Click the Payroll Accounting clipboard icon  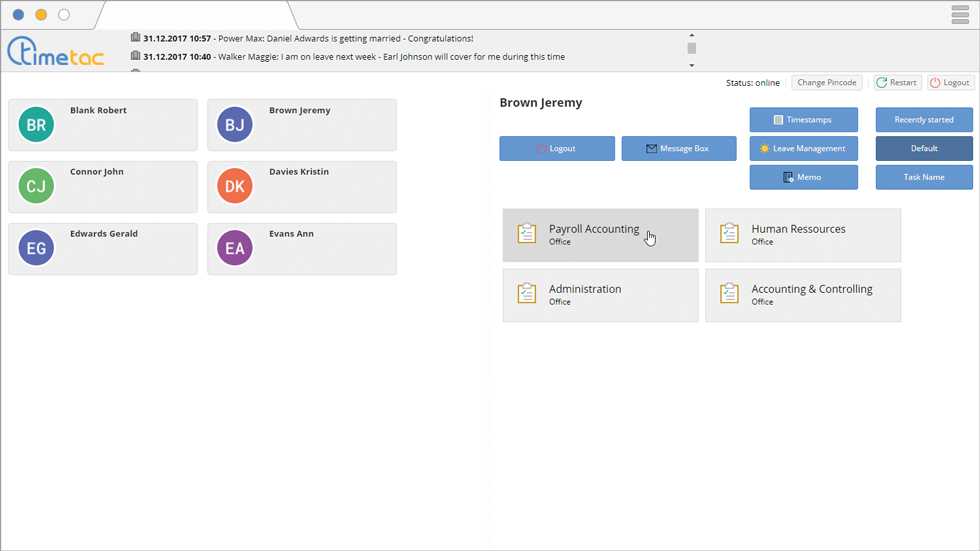[x=527, y=234]
